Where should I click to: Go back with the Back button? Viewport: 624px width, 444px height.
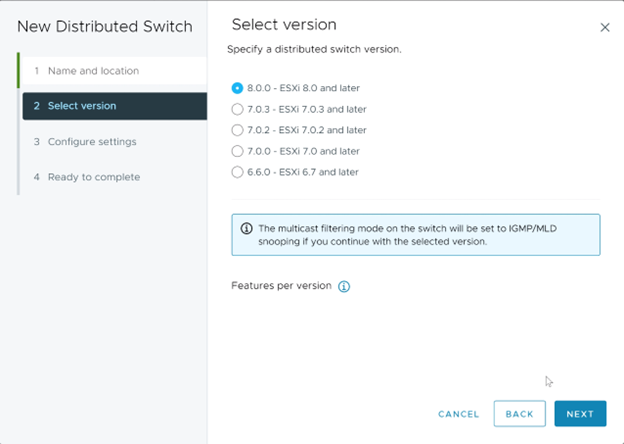tap(519, 414)
